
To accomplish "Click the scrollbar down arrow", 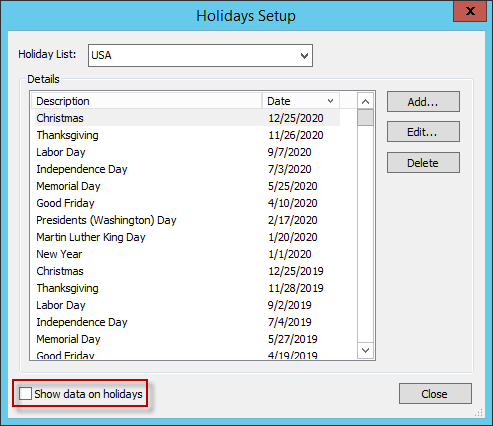I will (x=365, y=350).
